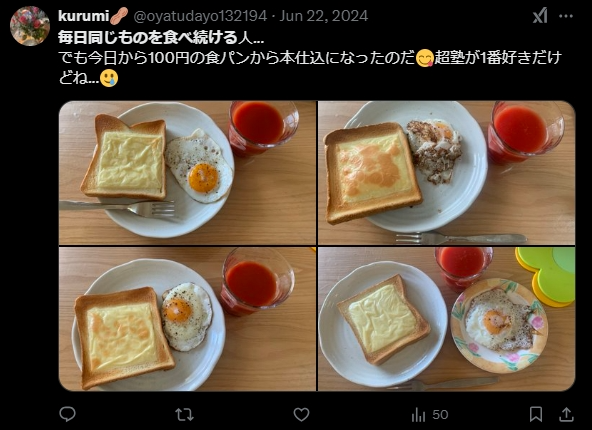Open kurumi's profile avatar
The height and width of the screenshot is (430, 592).
(x=30, y=26)
